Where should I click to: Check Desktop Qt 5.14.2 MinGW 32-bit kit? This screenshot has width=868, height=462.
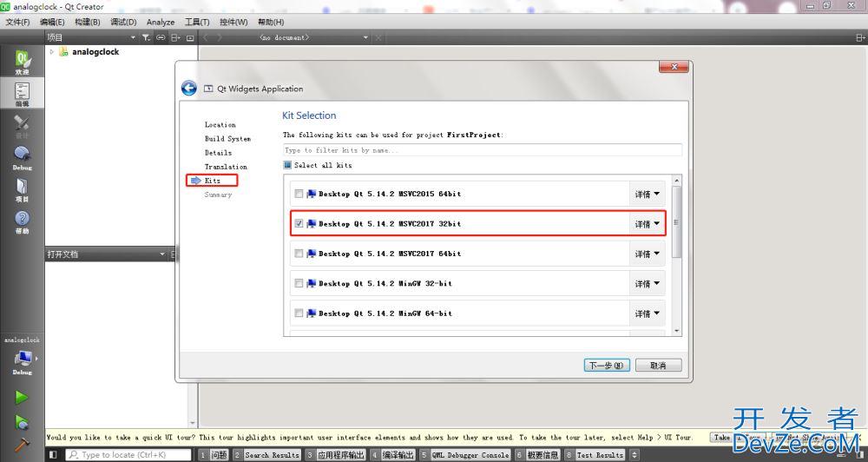(299, 284)
